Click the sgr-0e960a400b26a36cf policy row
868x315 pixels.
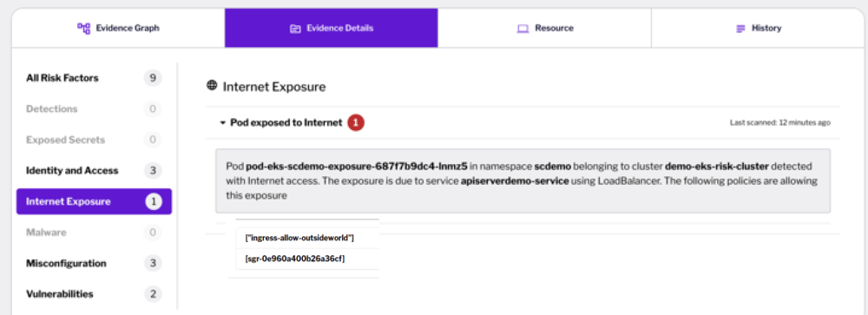[x=307, y=259]
